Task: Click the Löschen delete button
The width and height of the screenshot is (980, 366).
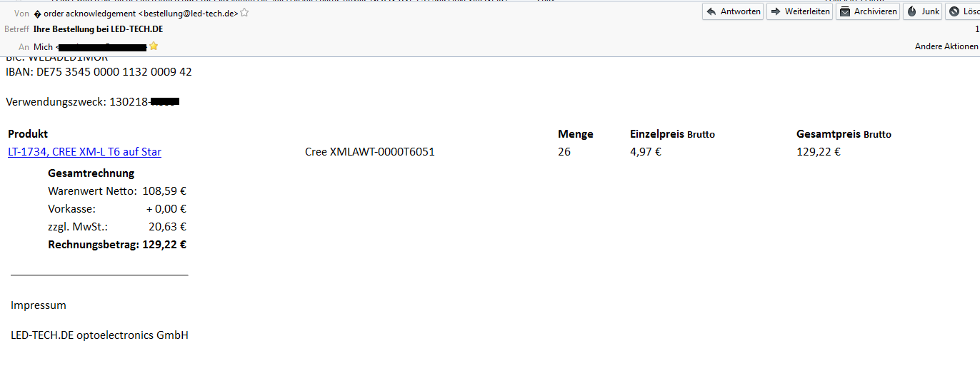Action: [x=963, y=11]
